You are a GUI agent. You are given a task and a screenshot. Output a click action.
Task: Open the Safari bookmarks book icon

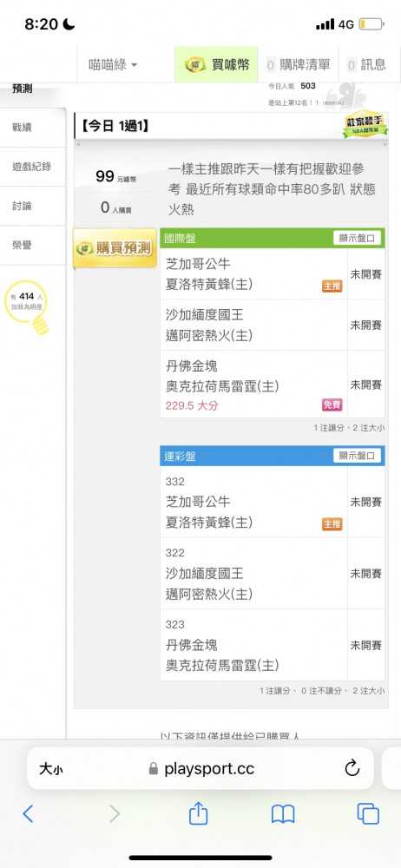click(x=283, y=814)
